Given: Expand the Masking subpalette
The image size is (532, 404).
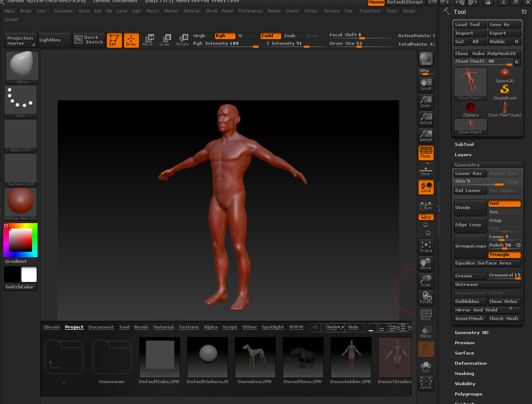Looking at the screenshot, I should [465, 374].
